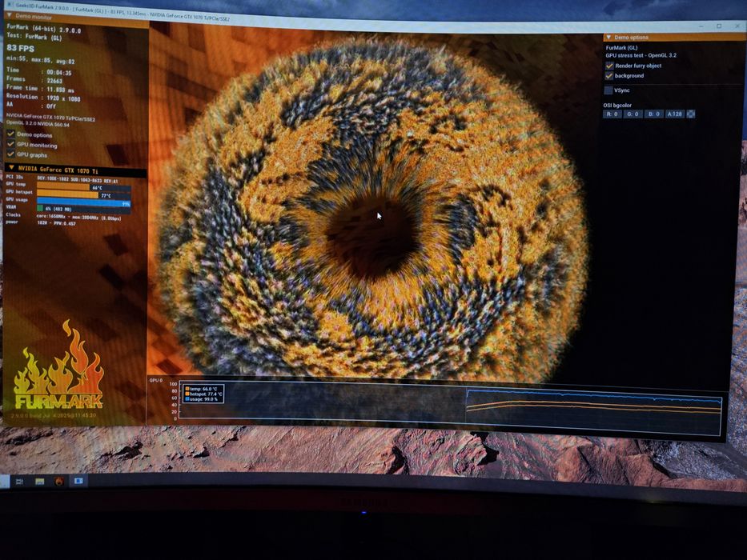Click the GPU hotspot bar showing 77°C

pyautogui.click(x=84, y=195)
